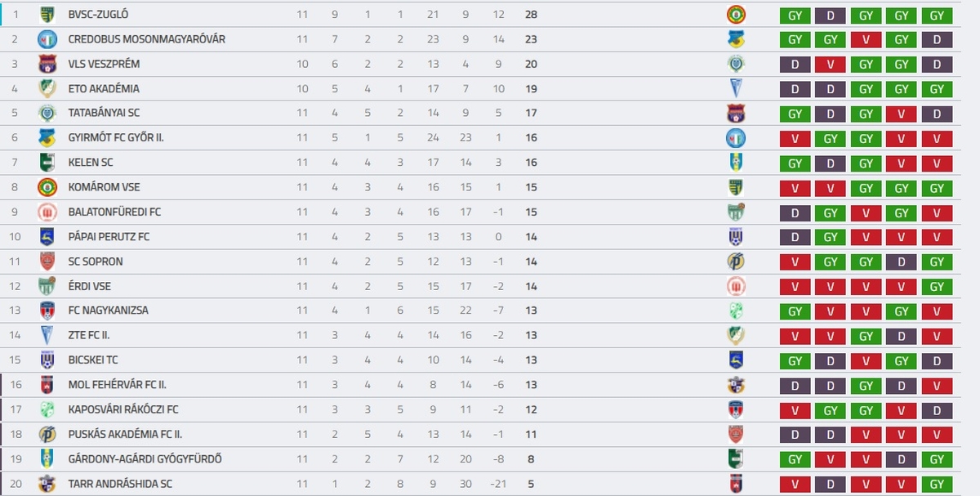Open the Puskás Akadémia FC II. crest beside its name
Screen dimensions: 980x496
pyautogui.click(x=47, y=434)
